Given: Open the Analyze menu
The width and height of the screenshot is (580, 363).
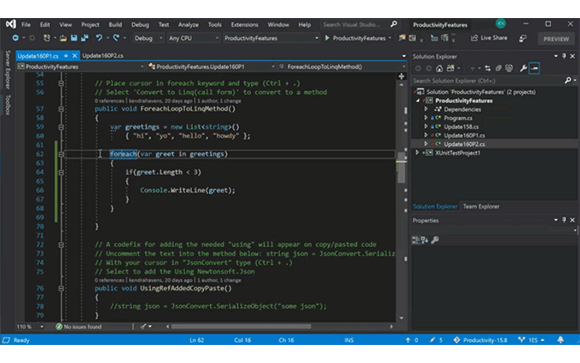Looking at the screenshot, I should pyautogui.click(x=188, y=25).
